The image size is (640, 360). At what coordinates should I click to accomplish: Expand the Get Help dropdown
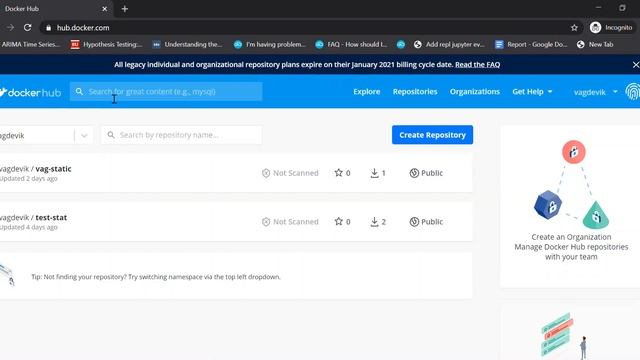click(x=532, y=92)
